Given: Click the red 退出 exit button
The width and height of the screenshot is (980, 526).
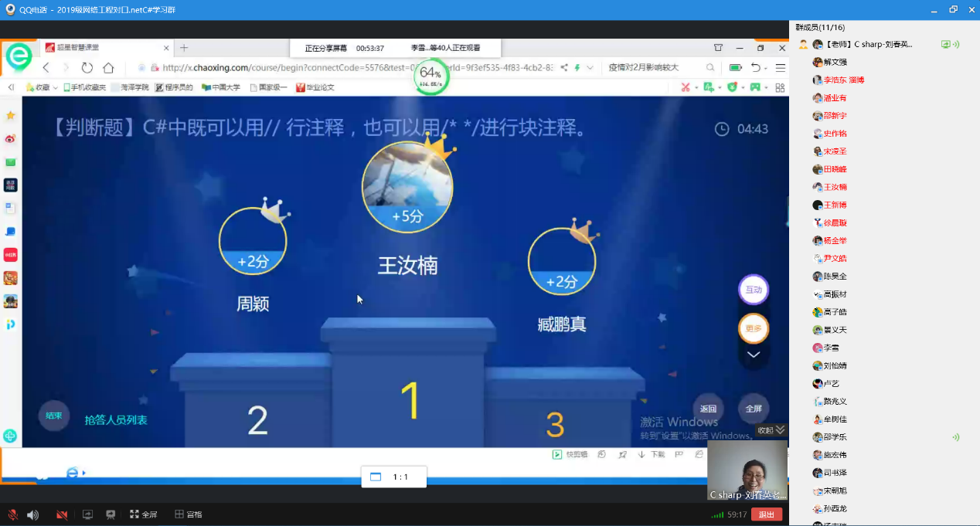Looking at the screenshot, I should 767,514.
